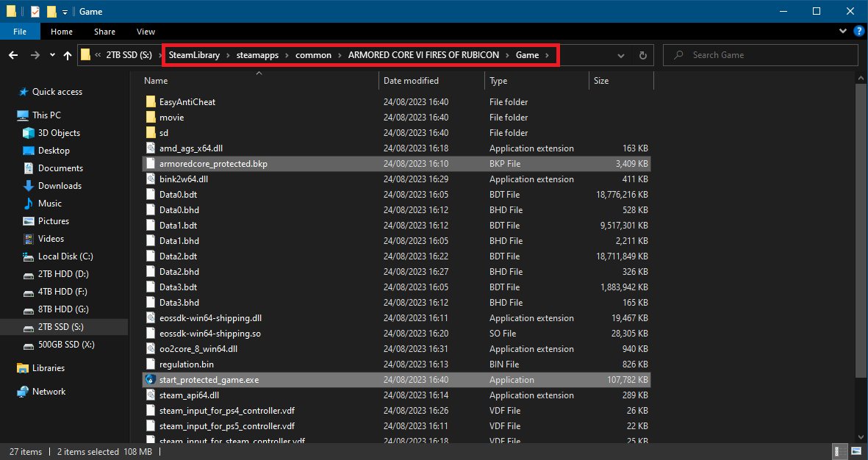Click the Back navigation arrow
Viewport: 868px width, 460px height.
pos(13,55)
